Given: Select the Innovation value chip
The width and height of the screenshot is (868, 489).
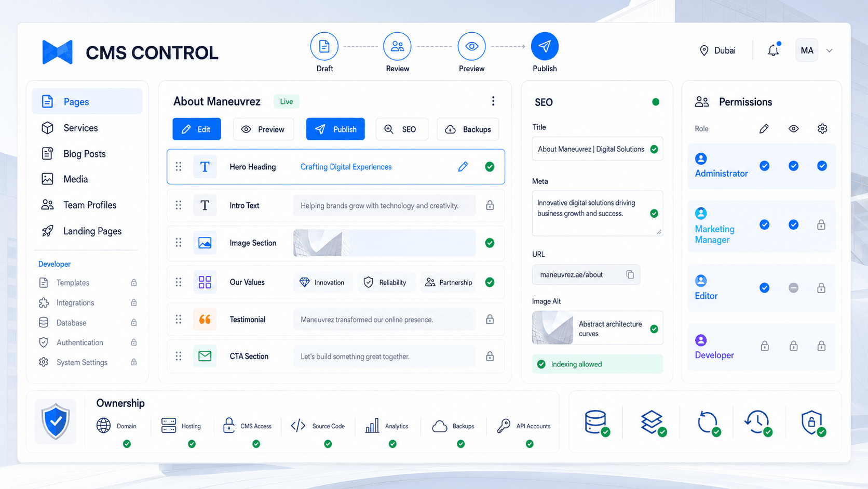Looking at the screenshot, I should pyautogui.click(x=323, y=282).
